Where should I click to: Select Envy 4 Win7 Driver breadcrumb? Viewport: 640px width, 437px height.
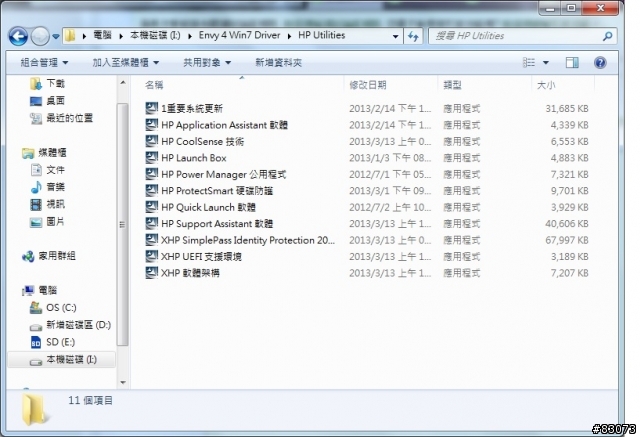pos(239,35)
